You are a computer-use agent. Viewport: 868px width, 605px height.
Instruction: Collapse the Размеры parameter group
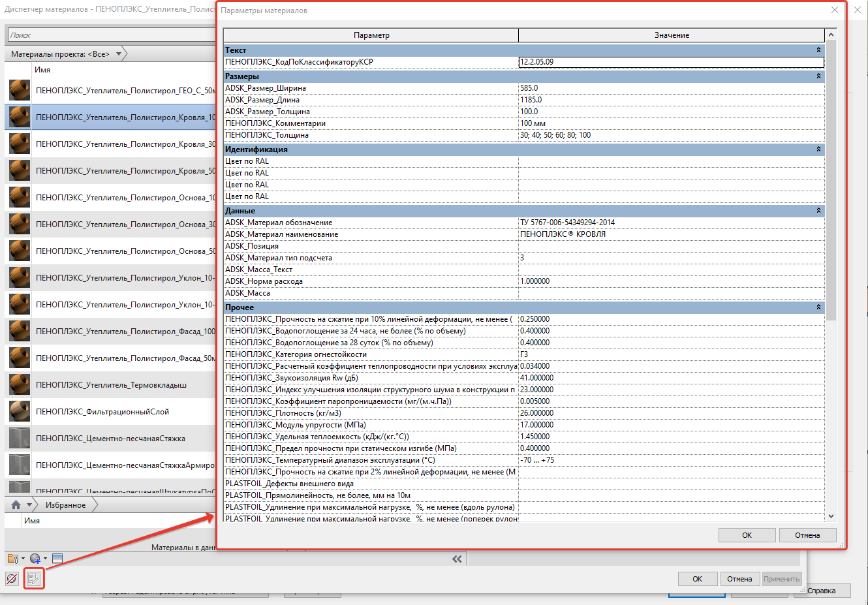coord(818,76)
